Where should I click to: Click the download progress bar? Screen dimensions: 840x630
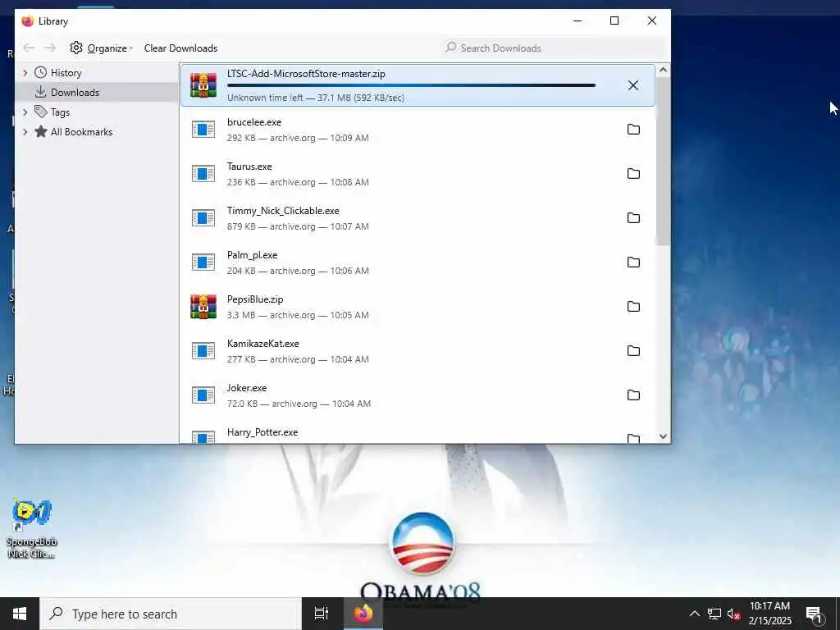pyautogui.click(x=411, y=85)
